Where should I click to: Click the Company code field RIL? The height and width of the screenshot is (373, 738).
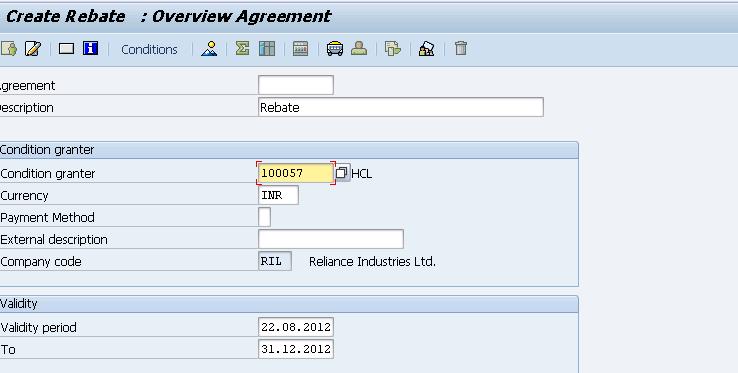(275, 261)
